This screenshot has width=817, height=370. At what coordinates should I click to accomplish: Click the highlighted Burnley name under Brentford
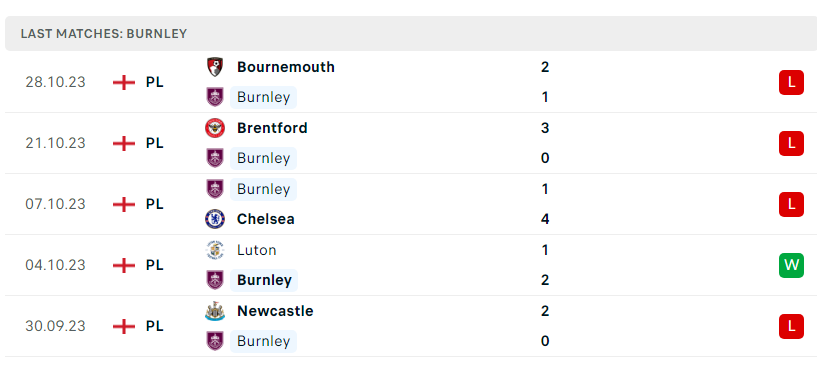[263, 158]
